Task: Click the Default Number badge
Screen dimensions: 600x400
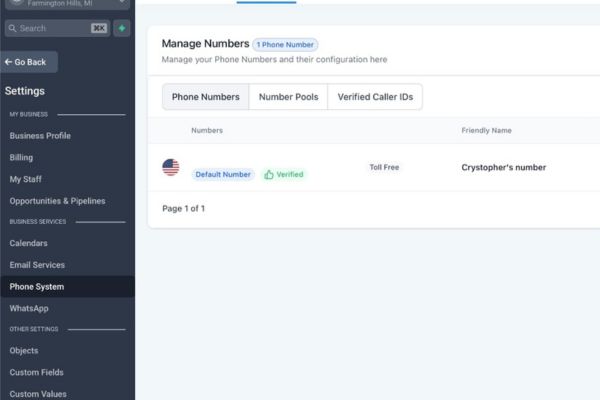Action: click(x=223, y=175)
